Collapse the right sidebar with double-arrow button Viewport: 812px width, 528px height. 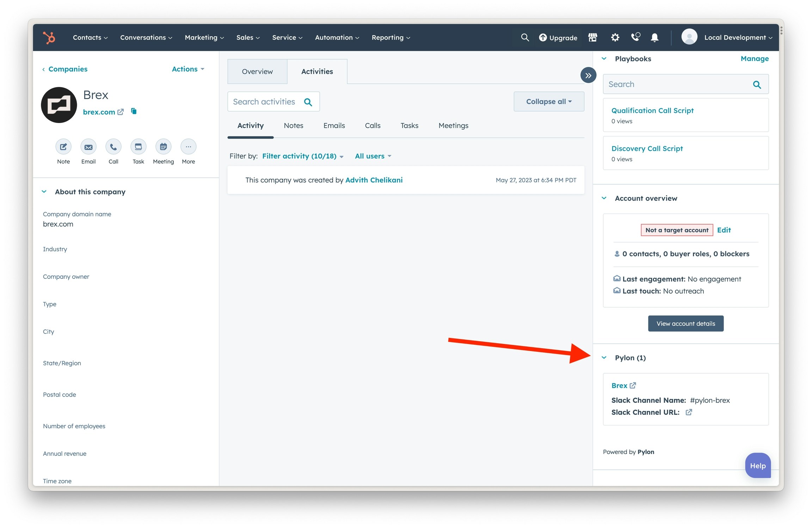[588, 75]
